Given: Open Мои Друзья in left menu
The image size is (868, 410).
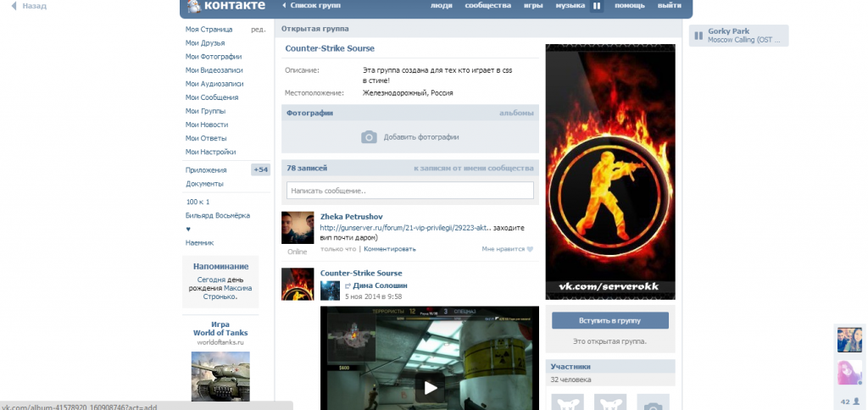Looking at the screenshot, I should pyautogui.click(x=204, y=43).
